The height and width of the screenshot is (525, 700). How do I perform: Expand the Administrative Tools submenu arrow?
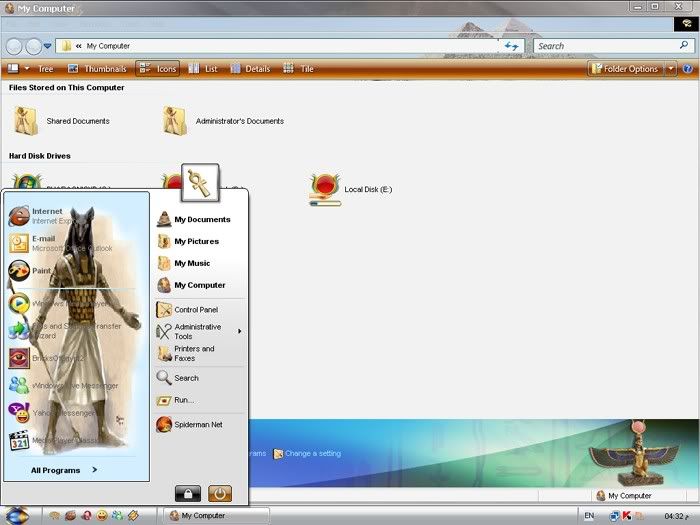[x=240, y=331]
